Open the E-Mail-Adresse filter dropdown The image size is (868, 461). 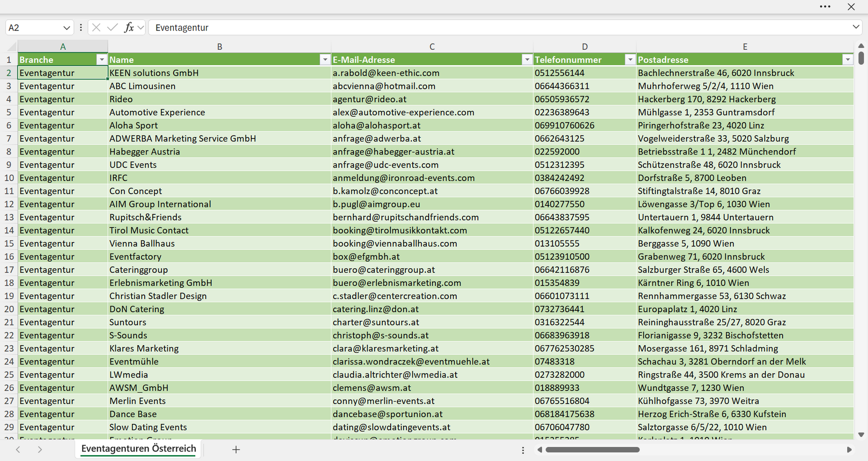527,59
